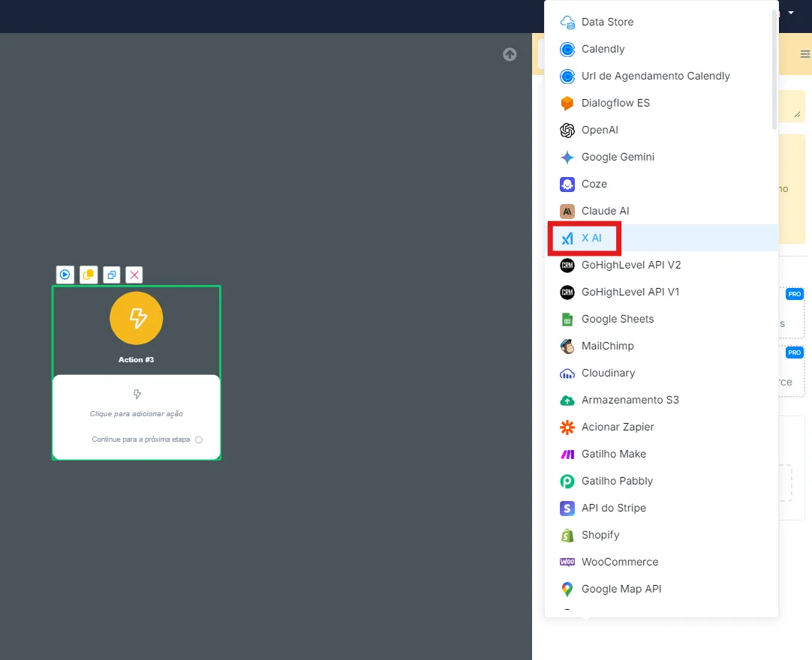Click the Pabbly logo icon
Image resolution: width=812 pixels, height=660 pixels.
tap(567, 481)
